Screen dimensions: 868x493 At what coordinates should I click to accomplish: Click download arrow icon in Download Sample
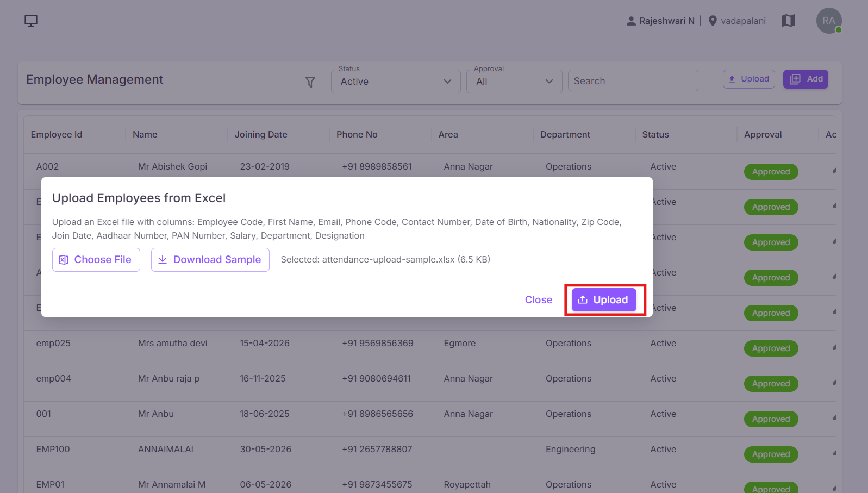click(163, 260)
